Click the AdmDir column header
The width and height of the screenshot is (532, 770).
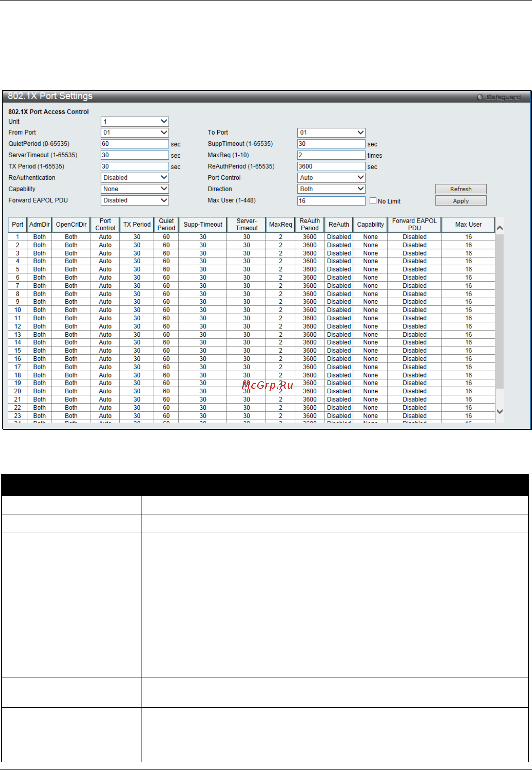click(x=39, y=225)
